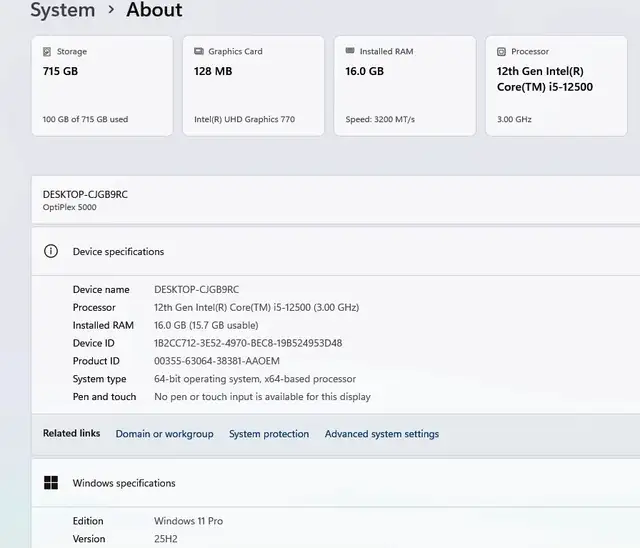Click DESKTOP-CJGB9RC heading above OptiPlex 5000
The image size is (640, 548).
click(85, 195)
